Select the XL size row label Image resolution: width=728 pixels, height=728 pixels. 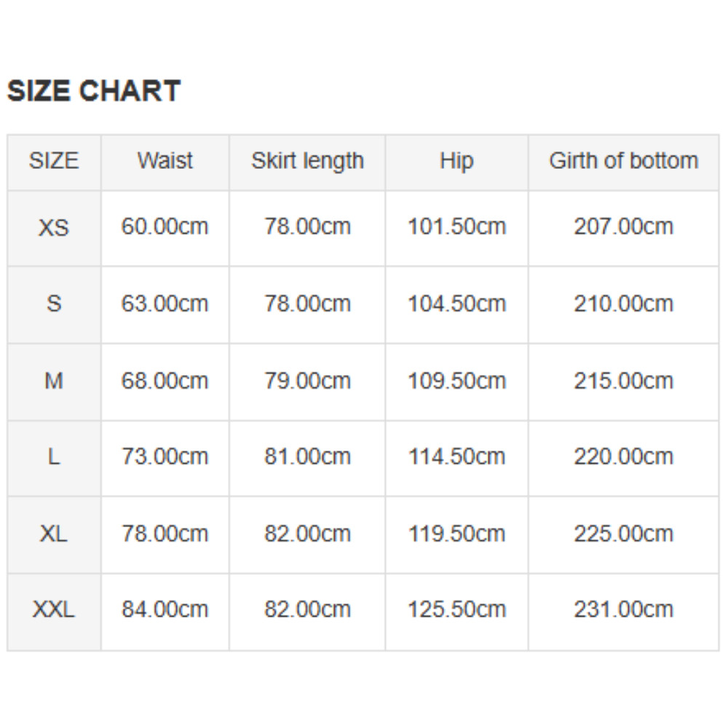point(54,534)
